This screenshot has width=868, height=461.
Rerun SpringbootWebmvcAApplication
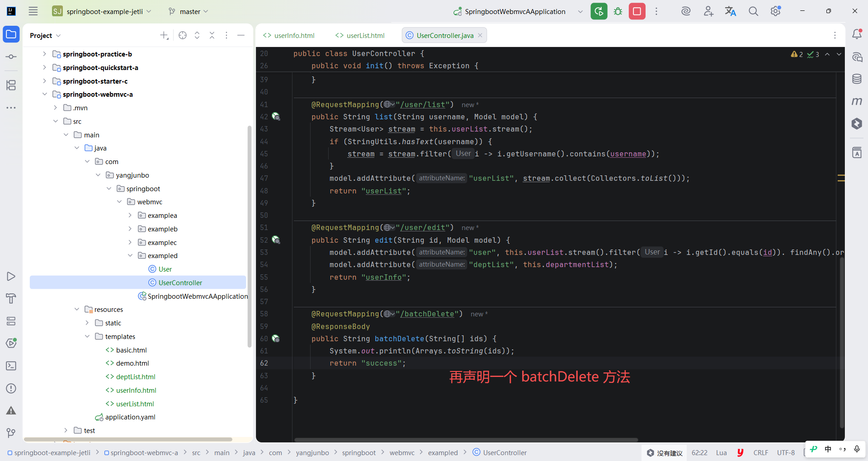pyautogui.click(x=599, y=11)
